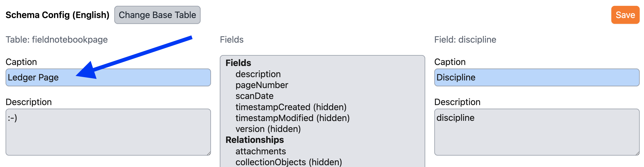This screenshot has width=644, height=167.
Task: Click the Schema Config (English) heading
Action: point(57,15)
